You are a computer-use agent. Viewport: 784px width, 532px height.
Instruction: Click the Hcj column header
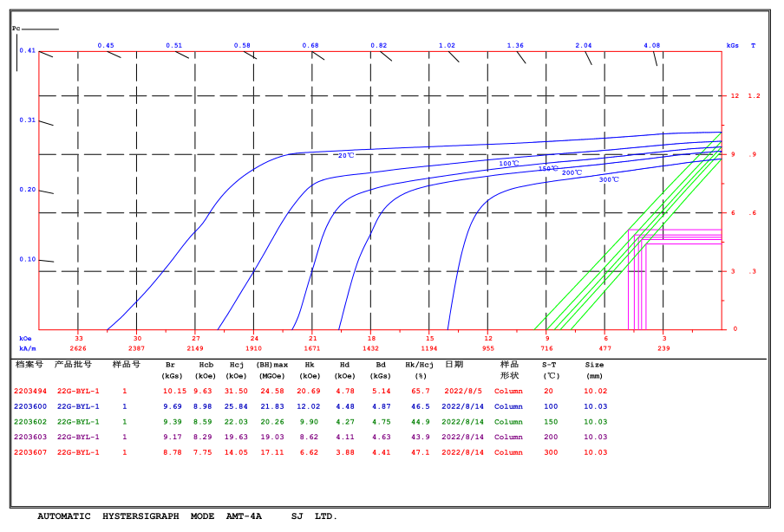coord(237,365)
